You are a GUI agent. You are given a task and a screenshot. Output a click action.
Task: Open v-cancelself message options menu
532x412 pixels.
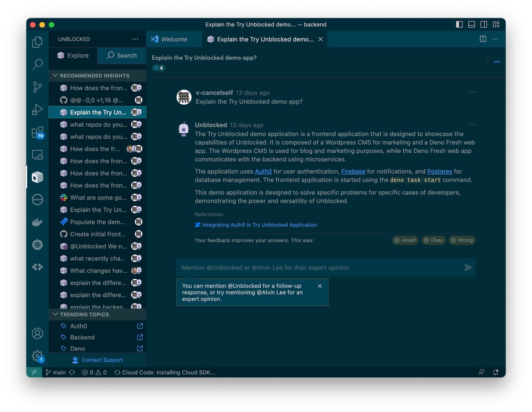click(x=472, y=92)
